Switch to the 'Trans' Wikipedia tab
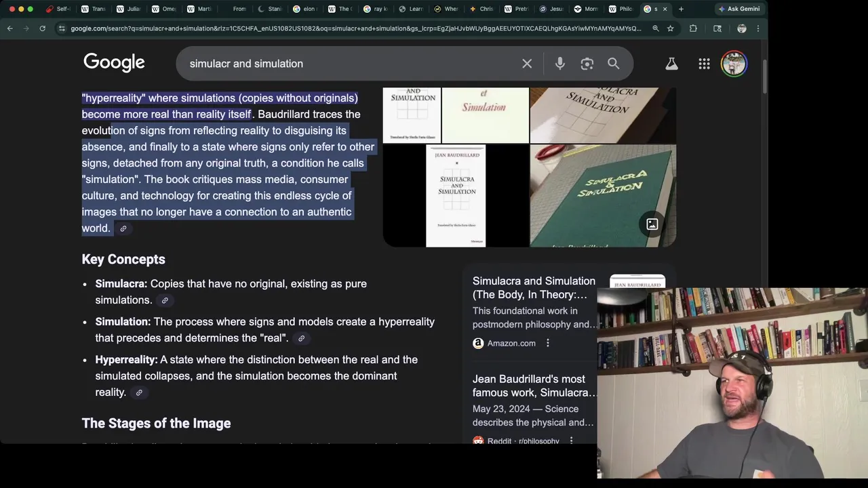 pyautogui.click(x=94, y=9)
